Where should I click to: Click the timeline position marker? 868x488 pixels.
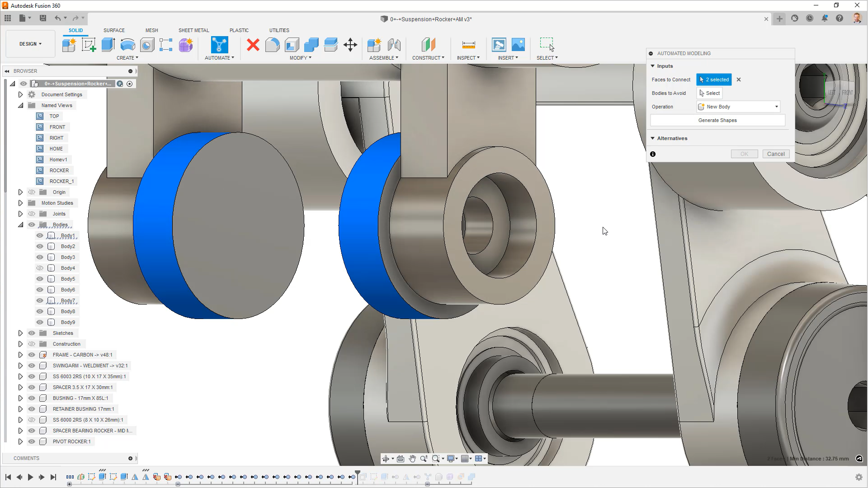[358, 474]
